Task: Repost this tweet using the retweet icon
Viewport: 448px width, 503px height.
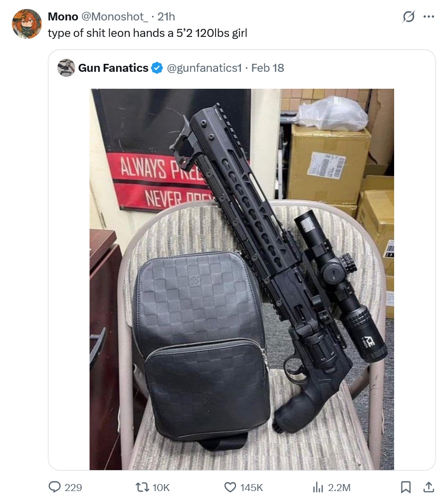Action: (x=143, y=487)
